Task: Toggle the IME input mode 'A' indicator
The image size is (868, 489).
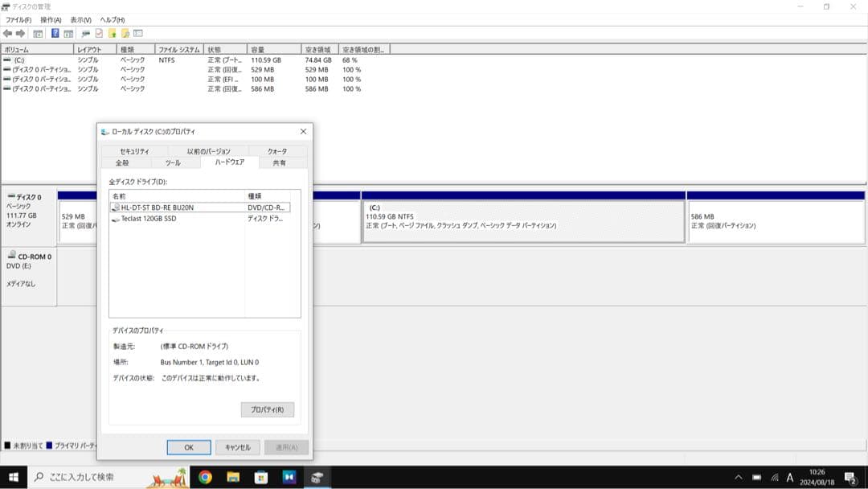Action: pos(790,477)
